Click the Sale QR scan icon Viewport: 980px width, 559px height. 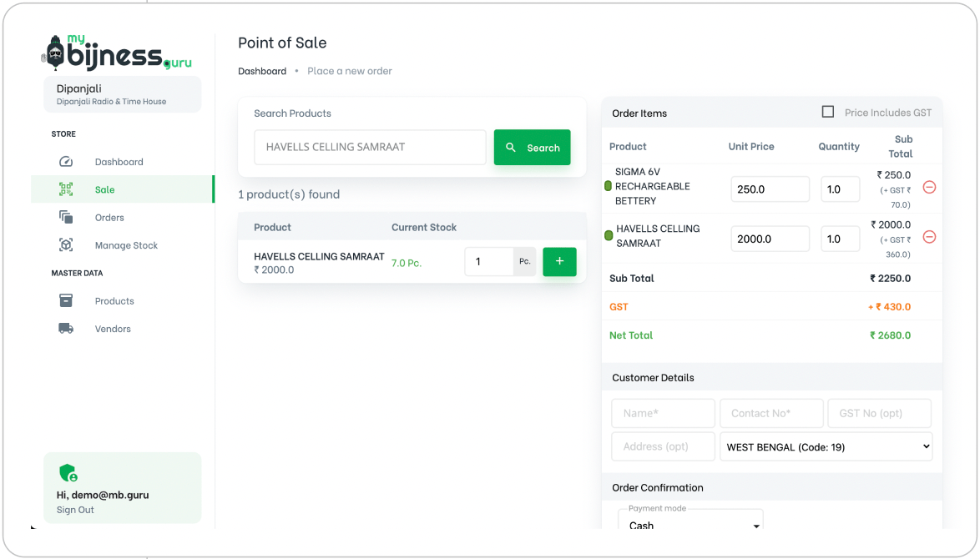click(x=66, y=189)
